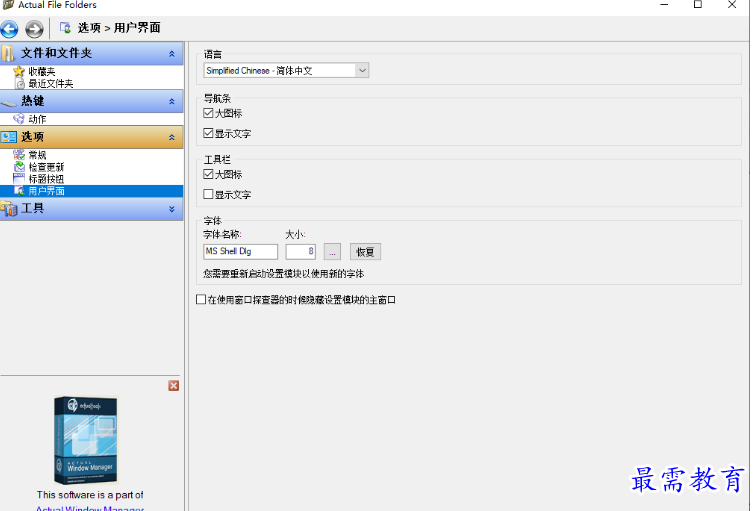Select 标题按钮 options page
The width and height of the screenshot is (753, 511).
[46, 179]
